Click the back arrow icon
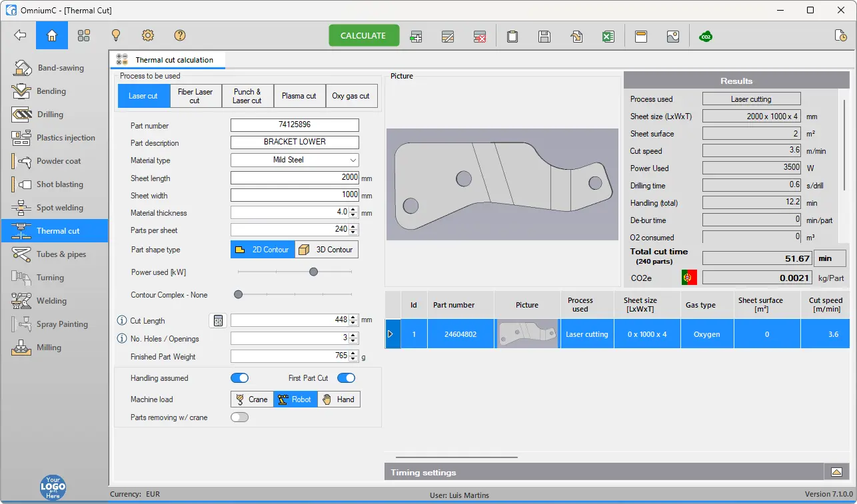 pyautogui.click(x=20, y=35)
